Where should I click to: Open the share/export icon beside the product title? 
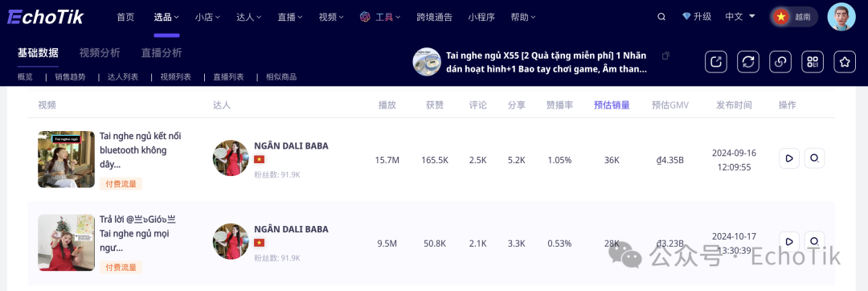click(x=716, y=62)
